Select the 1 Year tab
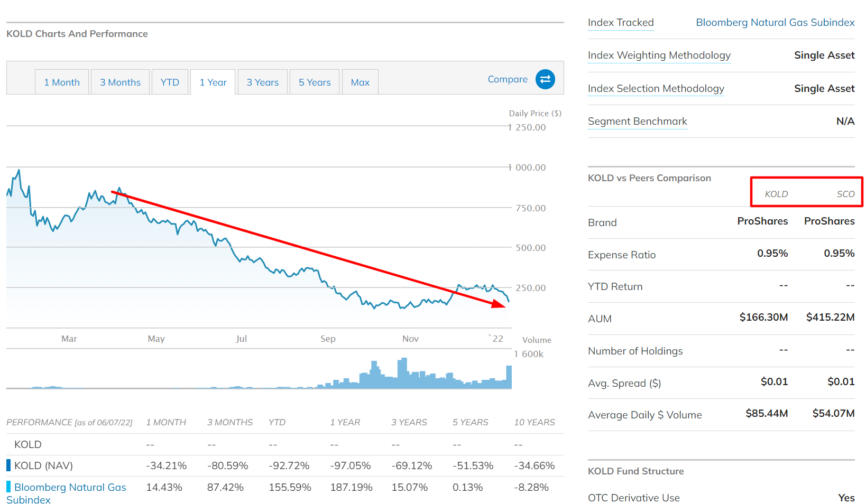The image size is (866, 504). click(x=213, y=82)
